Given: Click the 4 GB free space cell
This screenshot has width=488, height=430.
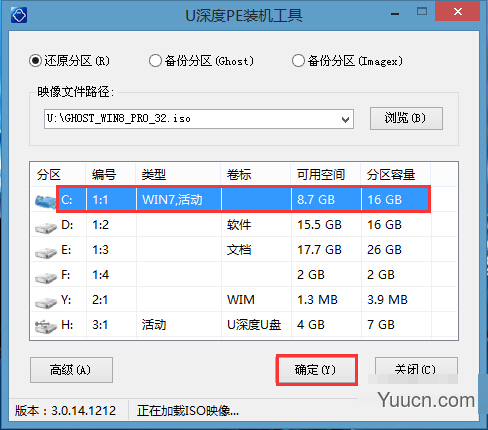Looking at the screenshot, I should tap(311, 325).
